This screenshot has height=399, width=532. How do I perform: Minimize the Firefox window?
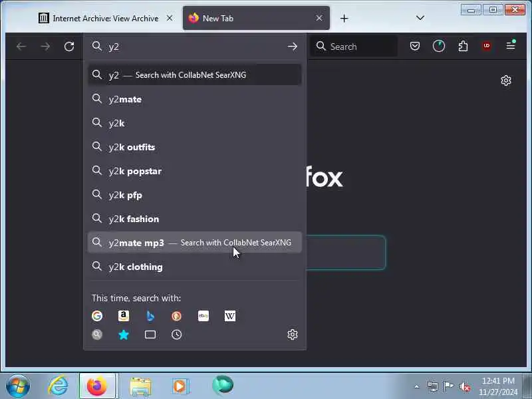tap(471, 9)
